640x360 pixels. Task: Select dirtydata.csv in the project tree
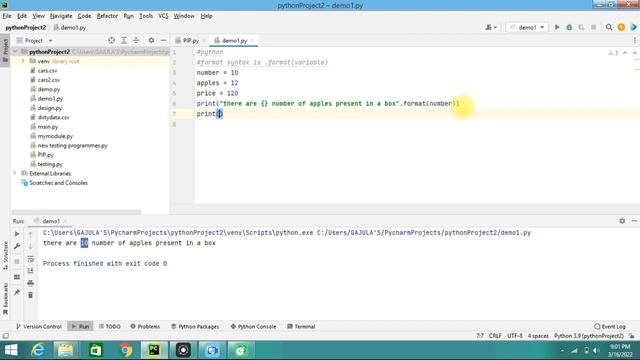pyautogui.click(x=53, y=117)
